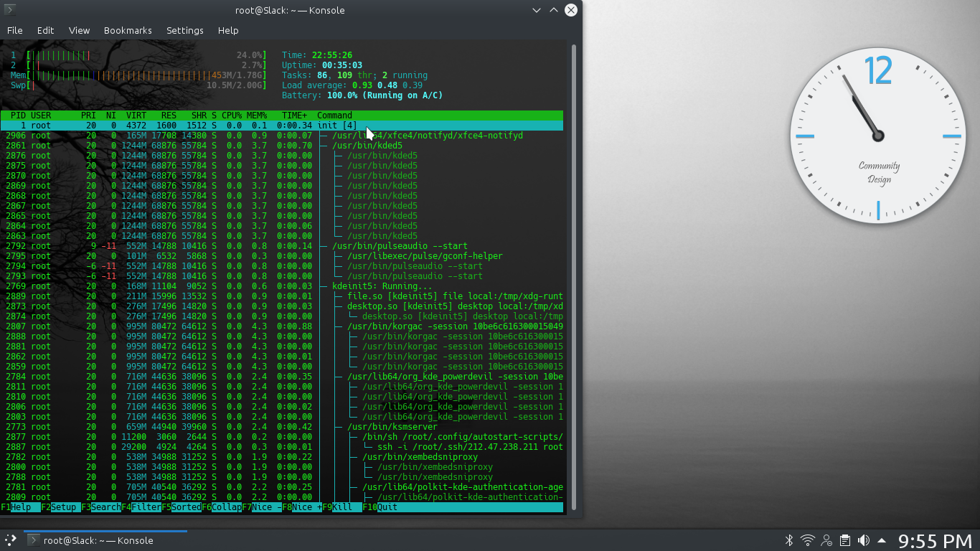This screenshot has height=551, width=980.
Task: Click the Konsole window icon in title bar
Action: pos(9,10)
